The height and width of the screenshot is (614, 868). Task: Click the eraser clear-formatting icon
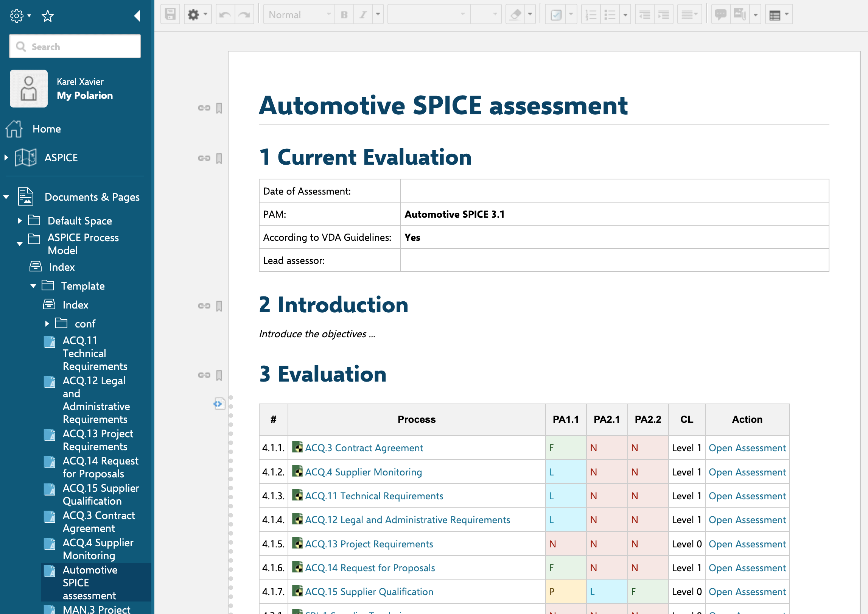(x=515, y=15)
